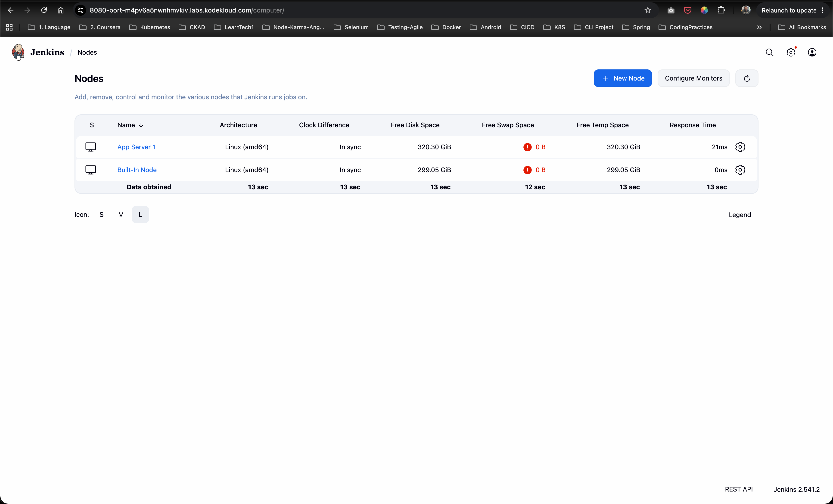Sort by Response Time header
The image size is (833, 504).
[x=693, y=125]
